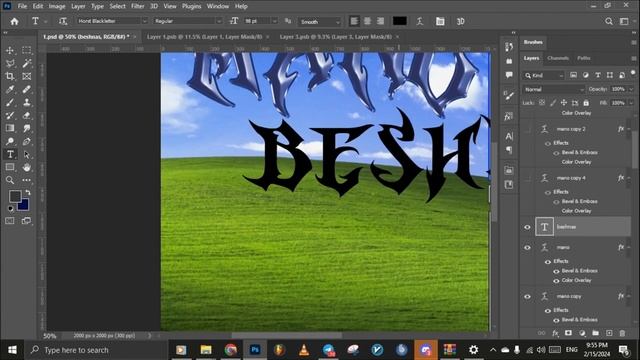
Task: Select the Dodge tool
Action: [x=10, y=141]
